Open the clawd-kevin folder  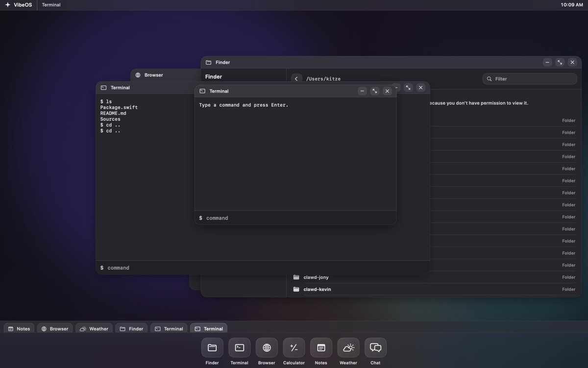tap(317, 289)
